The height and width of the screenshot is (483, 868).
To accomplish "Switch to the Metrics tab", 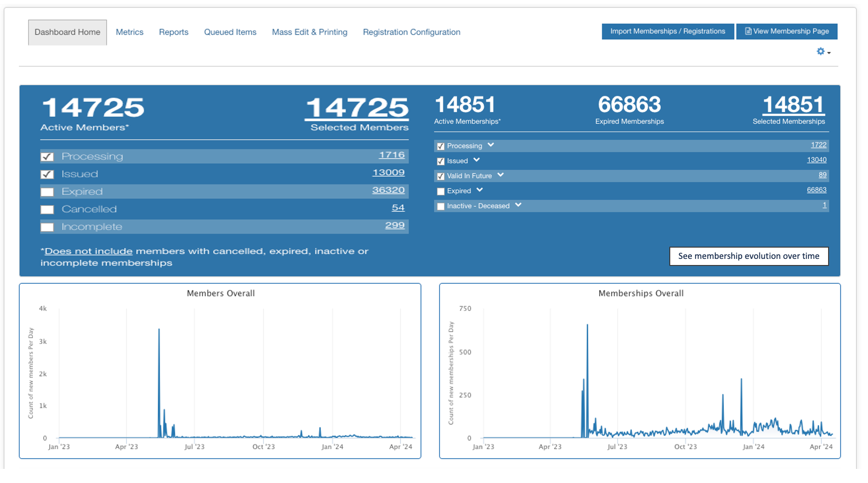I will coord(130,32).
